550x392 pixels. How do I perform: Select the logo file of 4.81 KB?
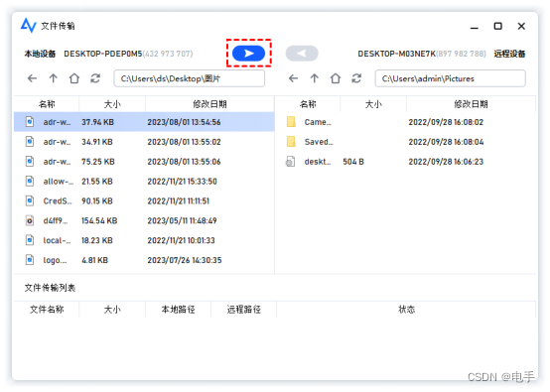point(144,260)
